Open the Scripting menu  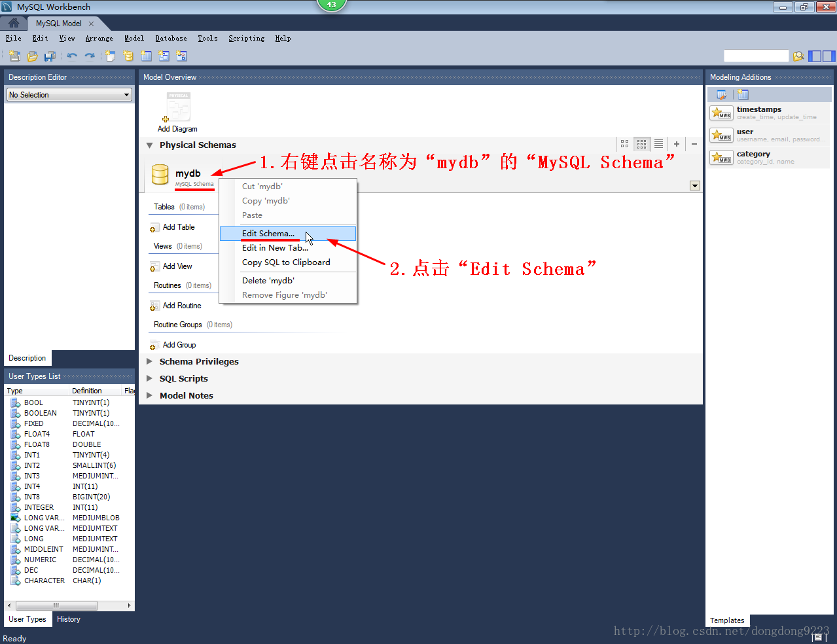point(247,39)
